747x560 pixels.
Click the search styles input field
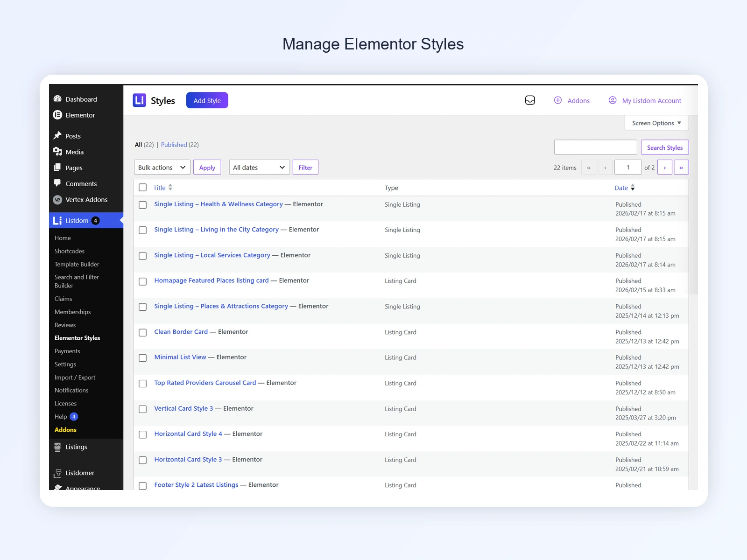pyautogui.click(x=596, y=147)
